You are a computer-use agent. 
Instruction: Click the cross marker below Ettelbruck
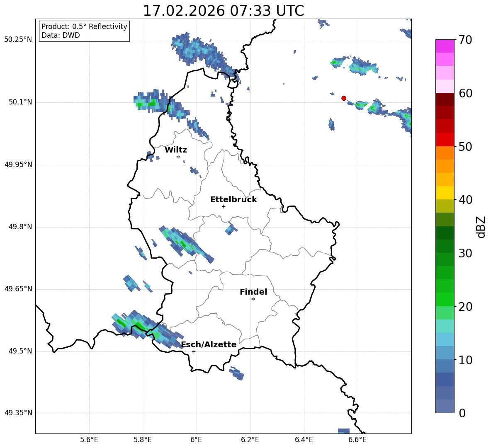224,206
